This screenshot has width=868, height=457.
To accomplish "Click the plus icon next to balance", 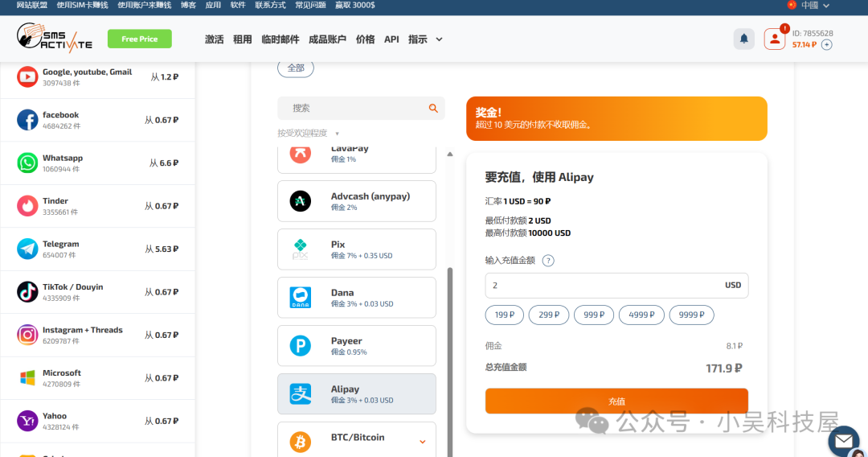I will click(x=826, y=45).
